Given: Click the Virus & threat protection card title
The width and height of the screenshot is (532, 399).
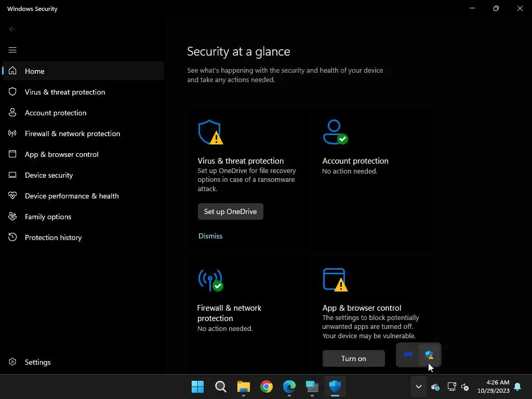Looking at the screenshot, I should [241, 161].
